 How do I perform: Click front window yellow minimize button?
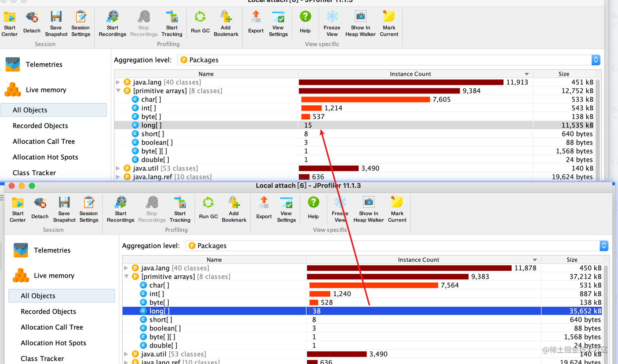22,186
